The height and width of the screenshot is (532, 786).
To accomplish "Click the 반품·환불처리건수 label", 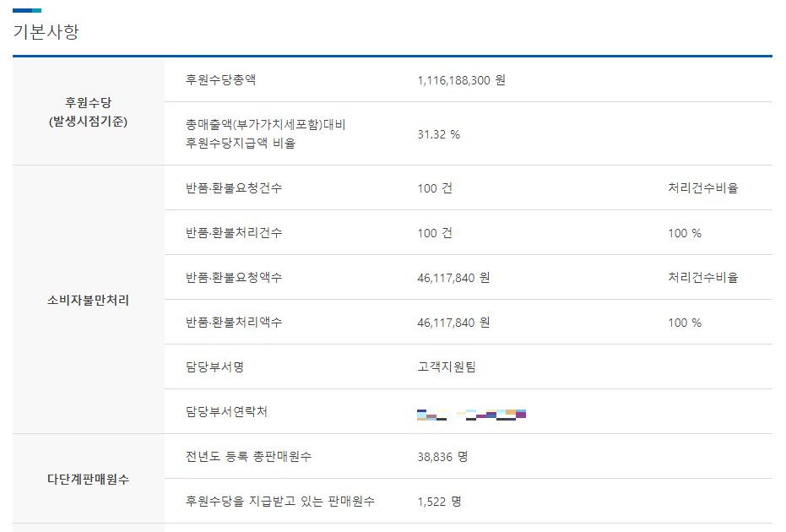I will (x=234, y=233).
